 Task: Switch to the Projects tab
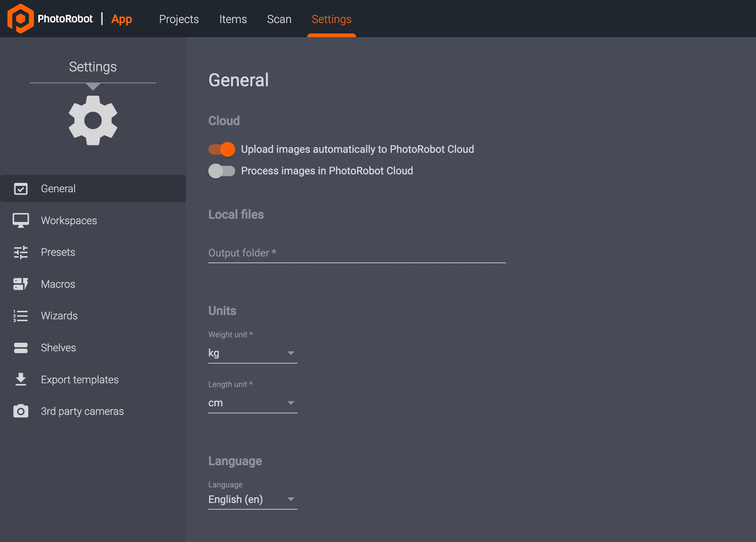(179, 19)
